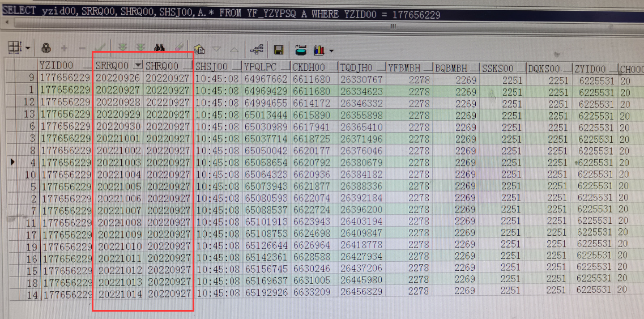Fetch next page with the single green arrows icon
This screenshot has width=644, height=319.
122,48
